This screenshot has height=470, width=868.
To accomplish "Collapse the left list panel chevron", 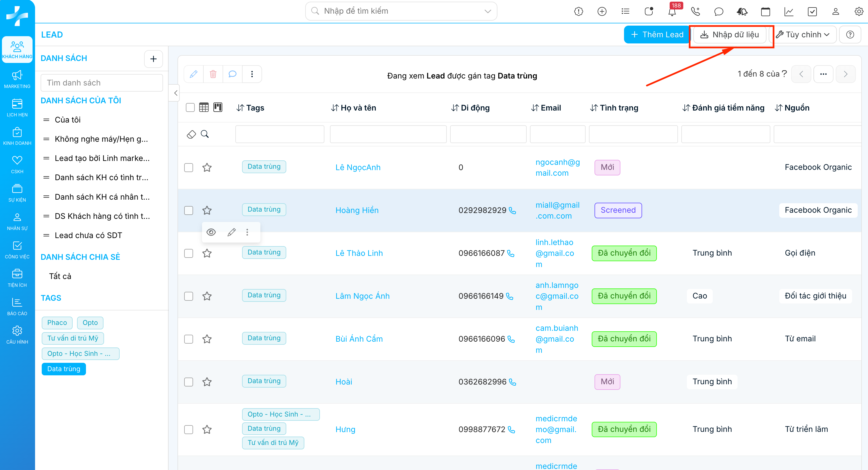I will [176, 93].
